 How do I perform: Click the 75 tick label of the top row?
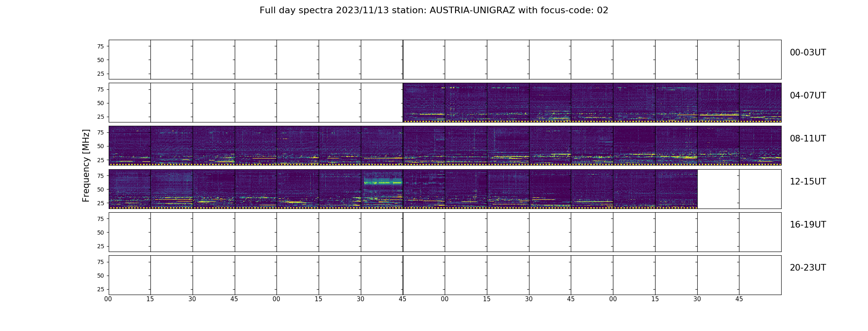[100, 46]
